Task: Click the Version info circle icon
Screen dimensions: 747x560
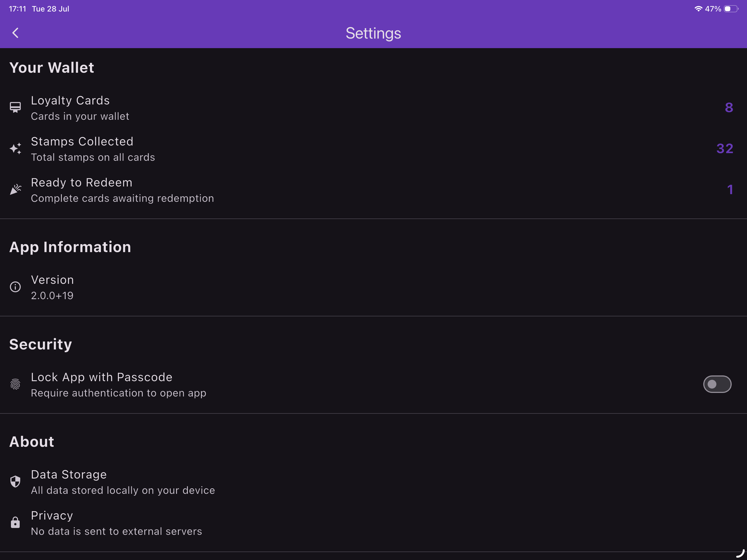Action: coord(15,287)
